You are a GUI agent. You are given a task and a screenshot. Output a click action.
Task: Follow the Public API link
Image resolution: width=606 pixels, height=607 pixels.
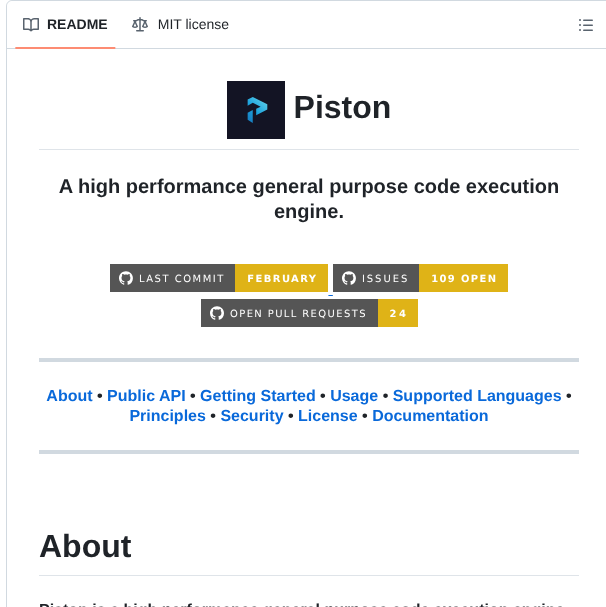pos(146,396)
